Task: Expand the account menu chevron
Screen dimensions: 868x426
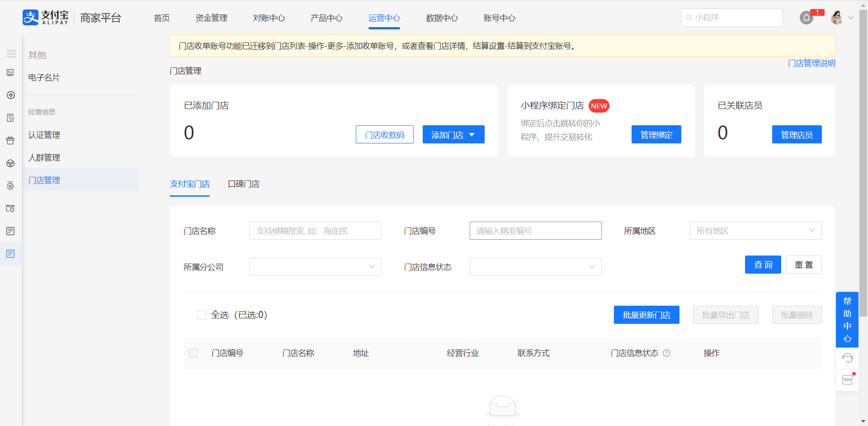Action: point(851,18)
